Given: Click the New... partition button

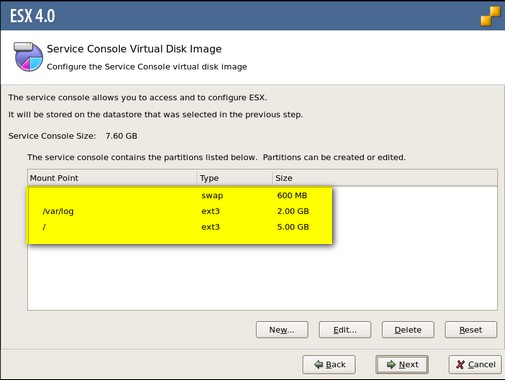Looking at the screenshot, I should click(282, 330).
